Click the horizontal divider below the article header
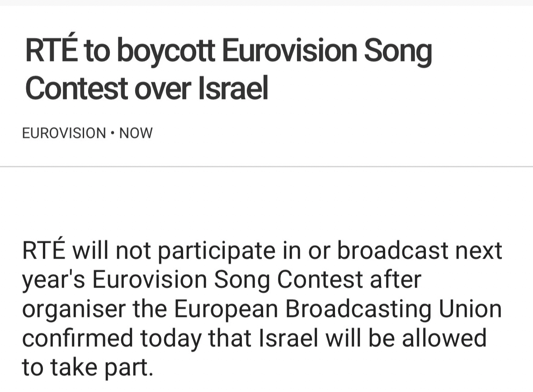Image resolution: width=533 pixels, height=392 pixels. pyautogui.click(x=266, y=167)
